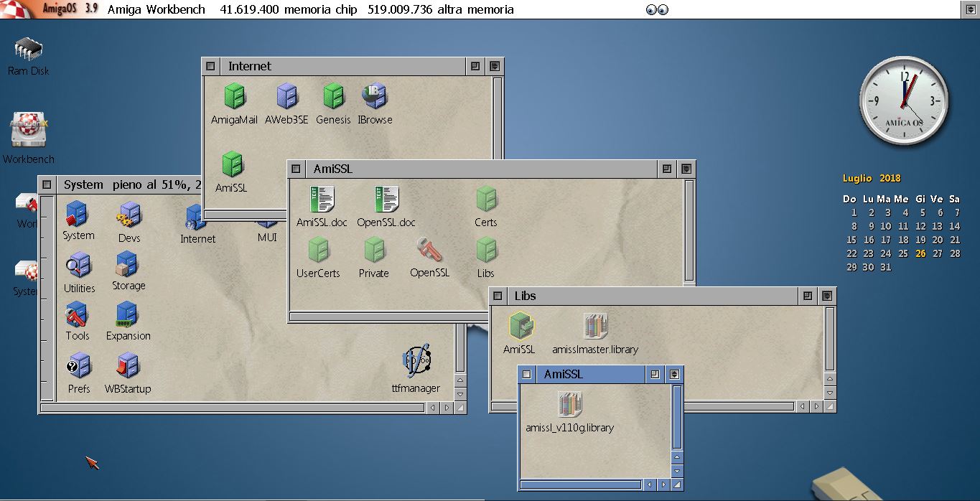980x501 pixels.
Task: Click the vertical scrollbar in small AmiSSL window
Action: [x=676, y=416]
